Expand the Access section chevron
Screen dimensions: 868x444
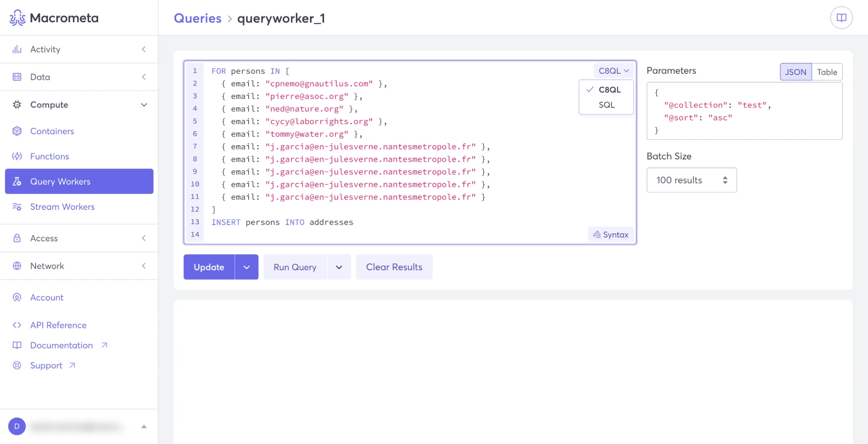point(144,238)
